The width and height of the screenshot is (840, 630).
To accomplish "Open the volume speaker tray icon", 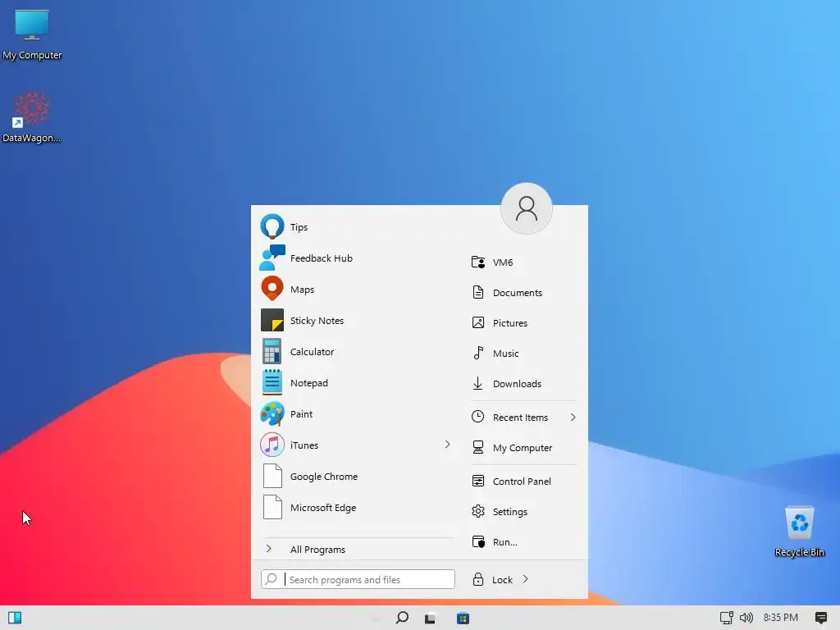I will tap(746, 618).
